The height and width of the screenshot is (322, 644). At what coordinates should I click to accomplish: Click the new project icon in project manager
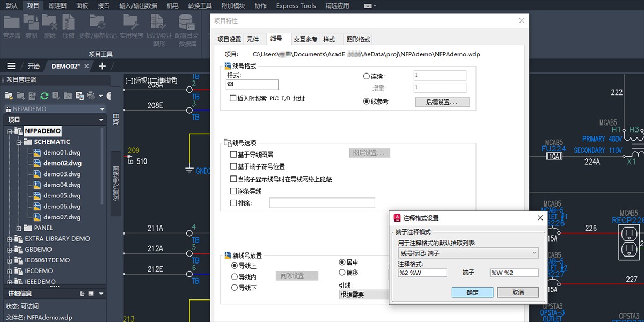pyautogui.click(x=20, y=96)
